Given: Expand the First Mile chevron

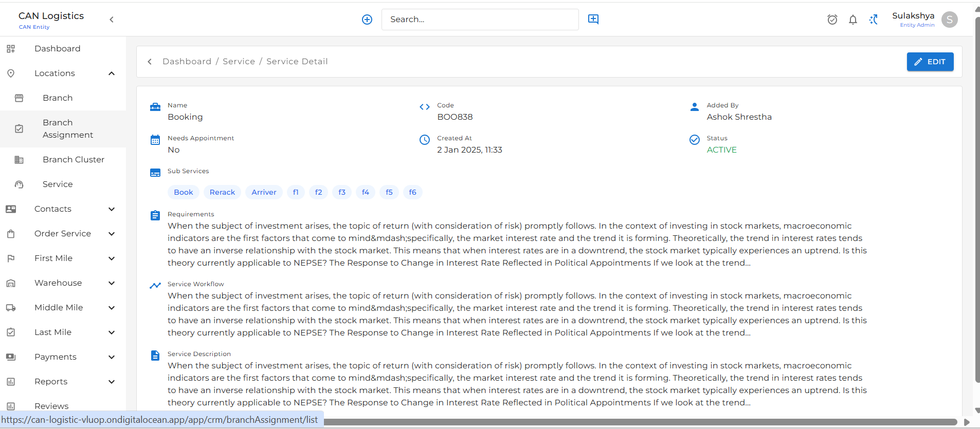Looking at the screenshot, I should [x=112, y=258].
